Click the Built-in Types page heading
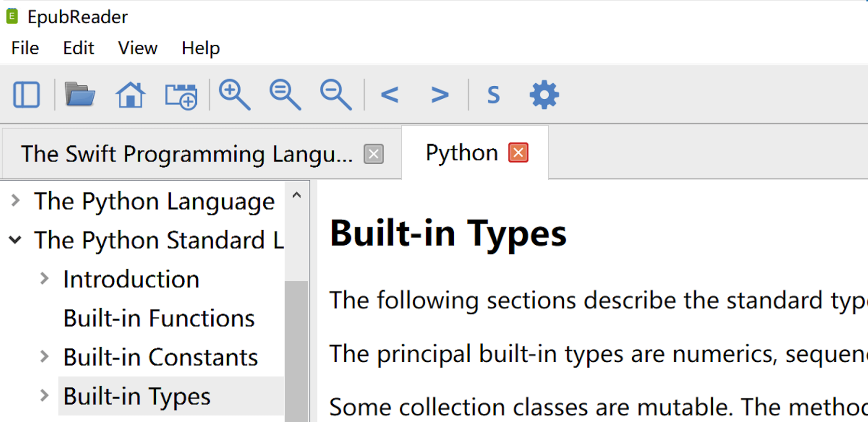The width and height of the screenshot is (868, 422). 448,234
